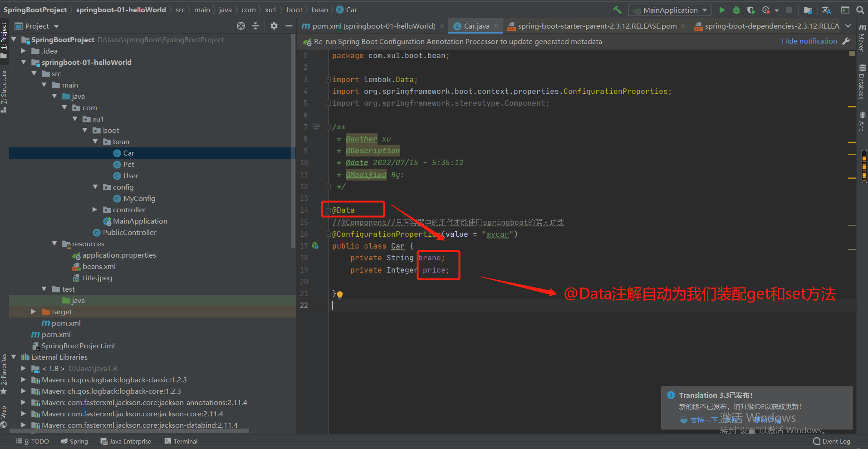Open Project Structure icon in toolbar

808,10
